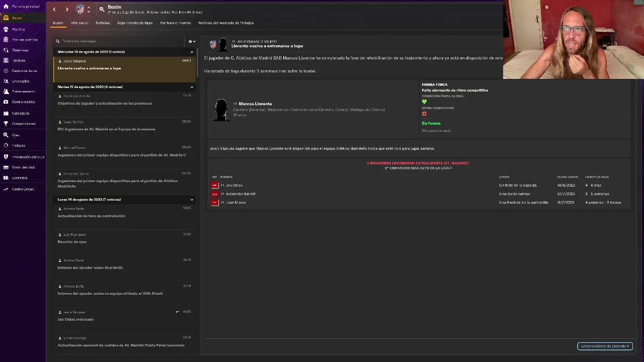Open the Marcos Llorente player name link
Screen dimensions: 644x362
pos(255,104)
